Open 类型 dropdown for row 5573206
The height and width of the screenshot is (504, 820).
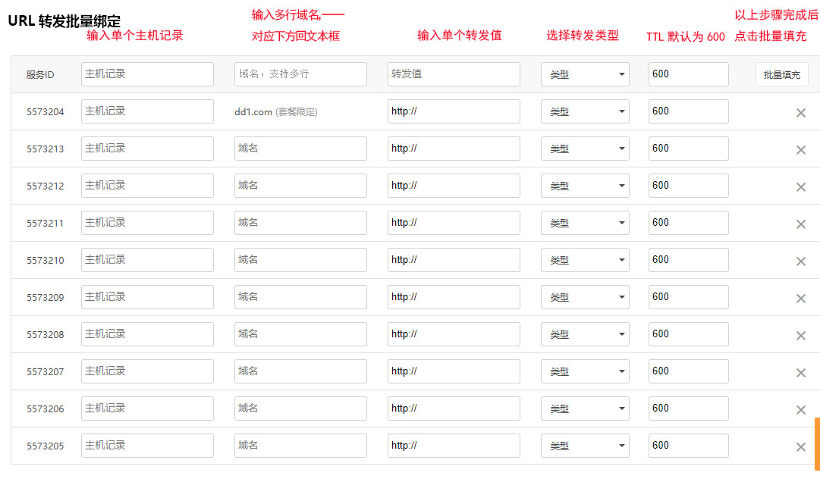(x=585, y=409)
